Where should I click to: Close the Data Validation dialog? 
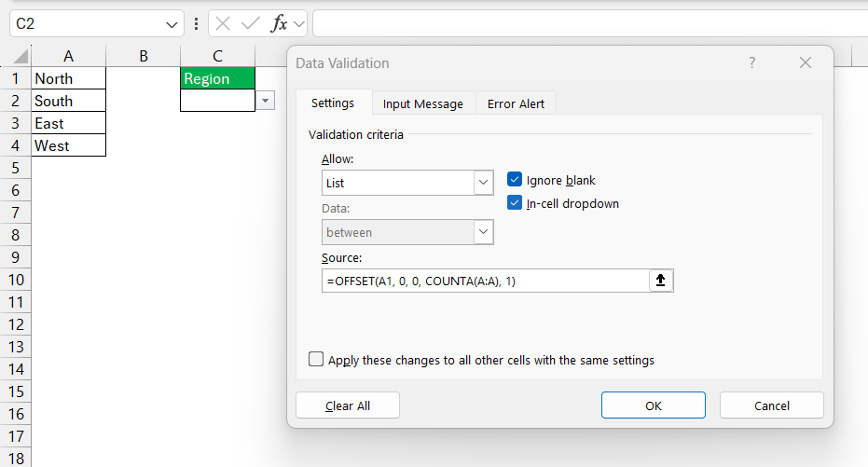806,62
